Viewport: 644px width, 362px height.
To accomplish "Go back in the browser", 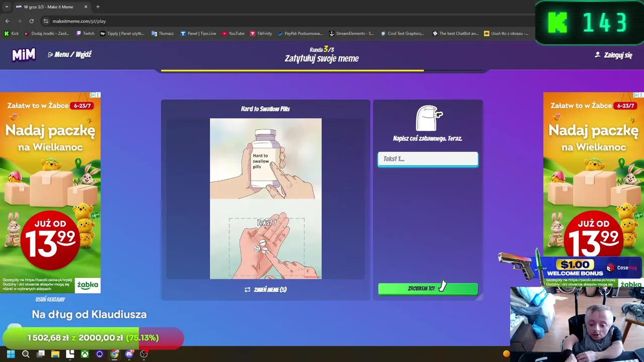I will (x=7, y=21).
